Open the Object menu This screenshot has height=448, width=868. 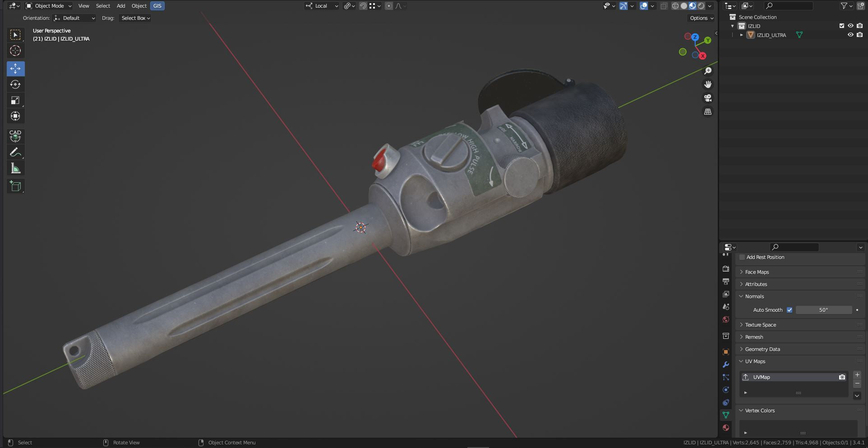click(x=139, y=6)
